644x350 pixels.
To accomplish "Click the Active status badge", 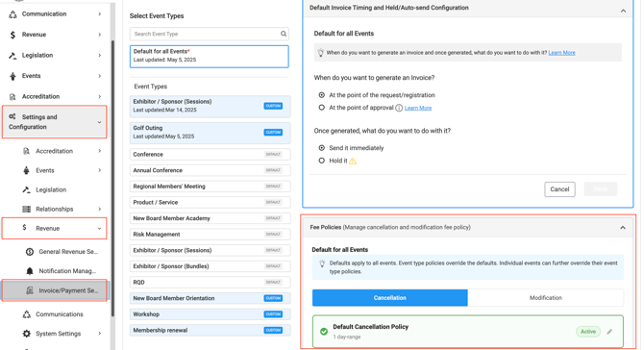I will (x=587, y=332).
